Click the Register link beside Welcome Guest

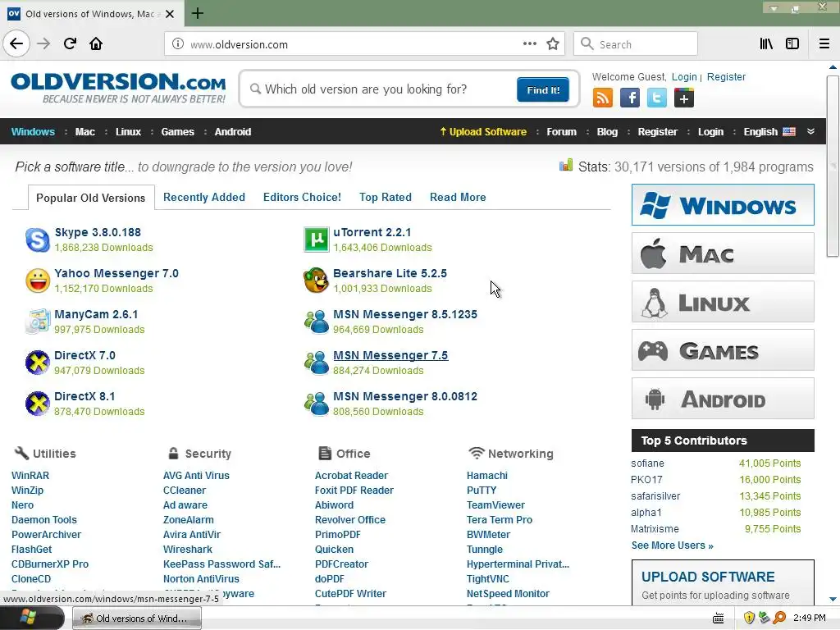pos(726,76)
